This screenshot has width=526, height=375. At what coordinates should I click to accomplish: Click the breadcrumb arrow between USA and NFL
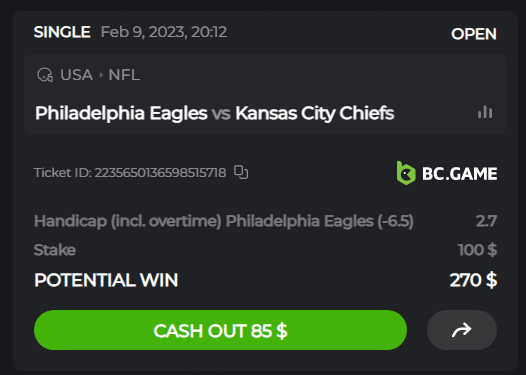(x=101, y=75)
